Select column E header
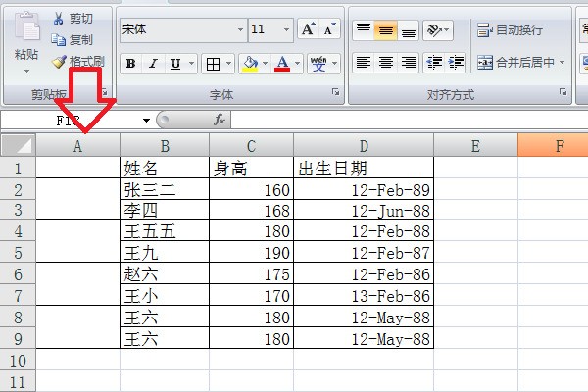Image resolution: width=588 pixels, height=392 pixels. 475,146
